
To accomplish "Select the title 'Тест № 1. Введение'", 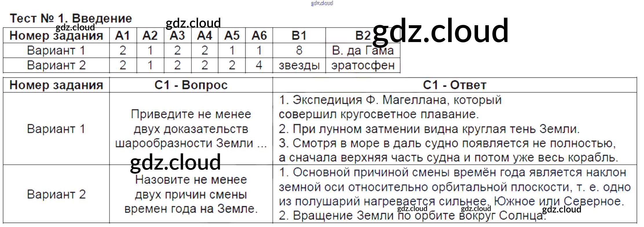I will pyautogui.click(x=71, y=19).
